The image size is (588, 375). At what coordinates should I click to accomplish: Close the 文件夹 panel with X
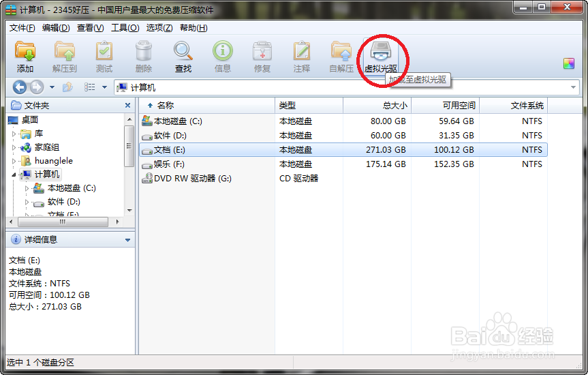(127, 106)
